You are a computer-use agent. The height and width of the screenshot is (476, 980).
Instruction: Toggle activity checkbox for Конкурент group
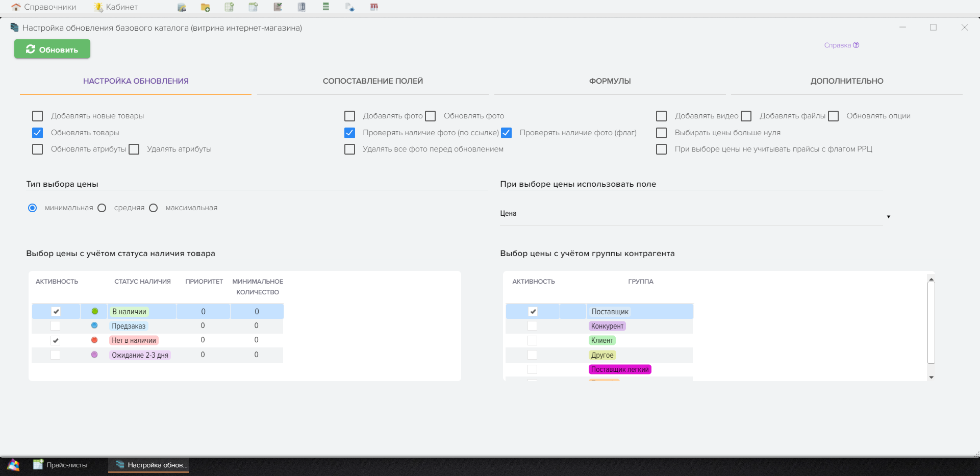click(533, 325)
